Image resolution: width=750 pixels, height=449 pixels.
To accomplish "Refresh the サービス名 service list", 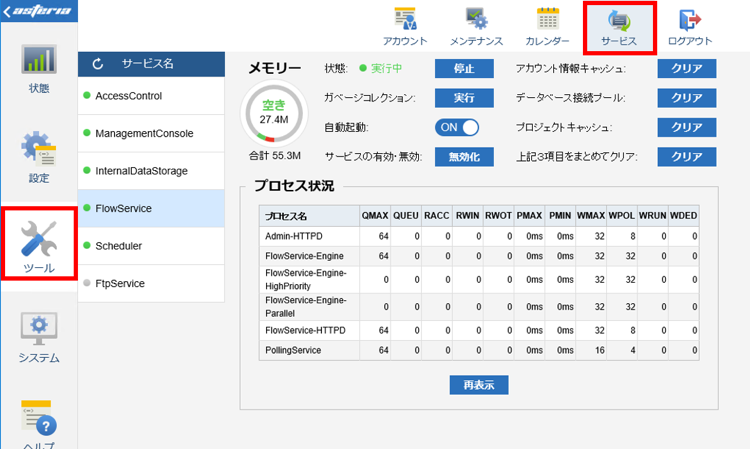I will [x=98, y=64].
